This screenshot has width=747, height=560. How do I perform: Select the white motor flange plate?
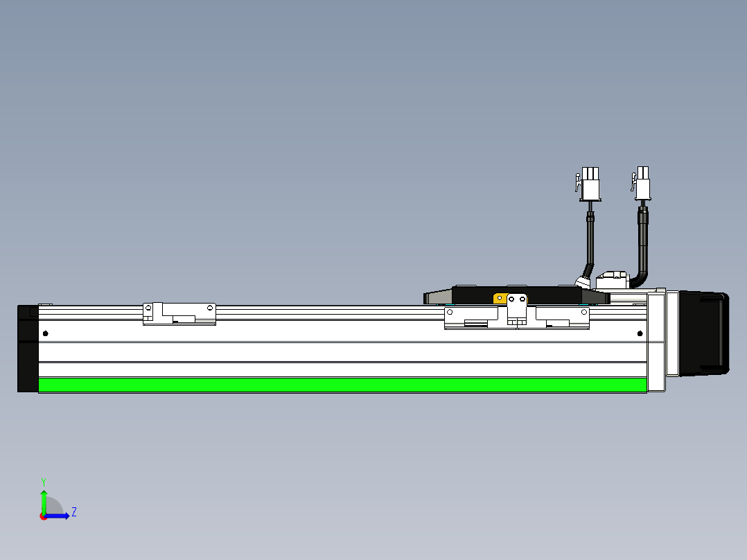pos(672,333)
